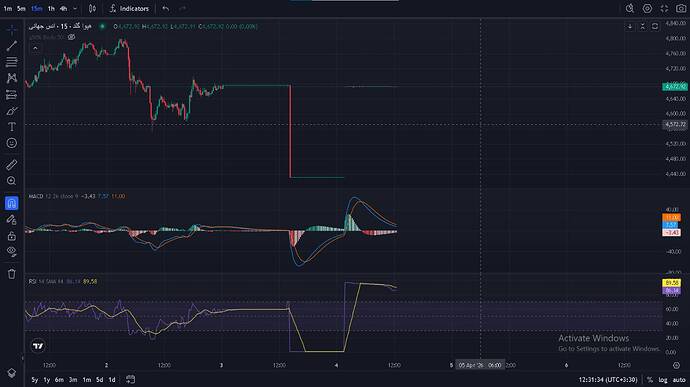Take a chart snapshot with camera icon
The height and width of the screenshot is (387, 690).
[x=681, y=8]
